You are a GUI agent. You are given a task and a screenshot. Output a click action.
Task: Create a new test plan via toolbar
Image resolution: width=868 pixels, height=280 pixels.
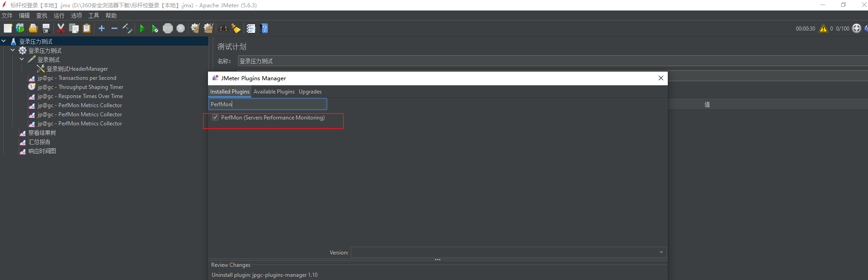(x=8, y=28)
